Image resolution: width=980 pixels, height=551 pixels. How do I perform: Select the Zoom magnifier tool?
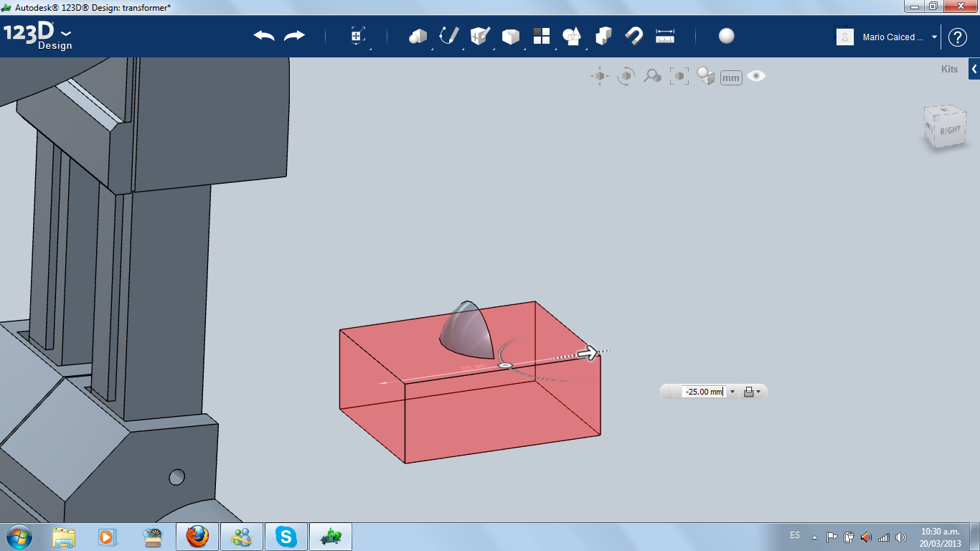(652, 76)
